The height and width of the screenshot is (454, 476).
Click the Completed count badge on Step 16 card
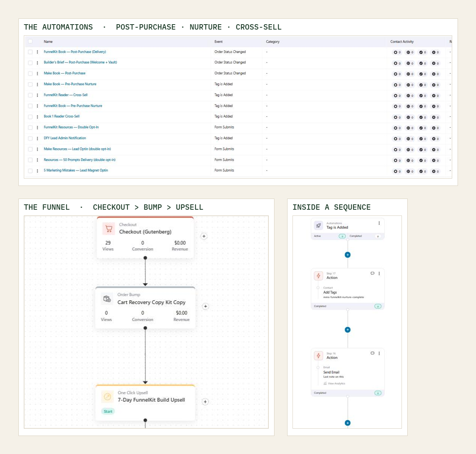point(378,393)
